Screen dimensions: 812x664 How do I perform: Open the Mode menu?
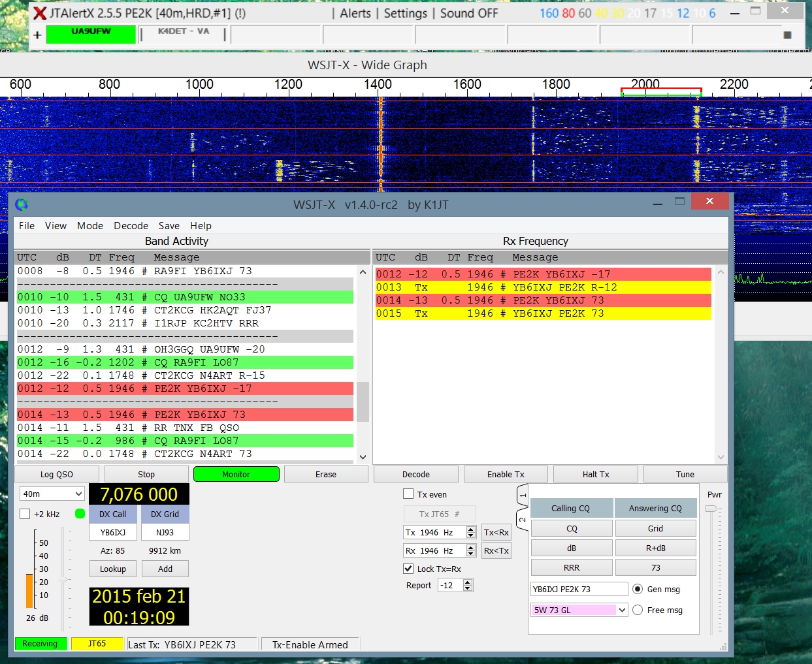[90, 225]
